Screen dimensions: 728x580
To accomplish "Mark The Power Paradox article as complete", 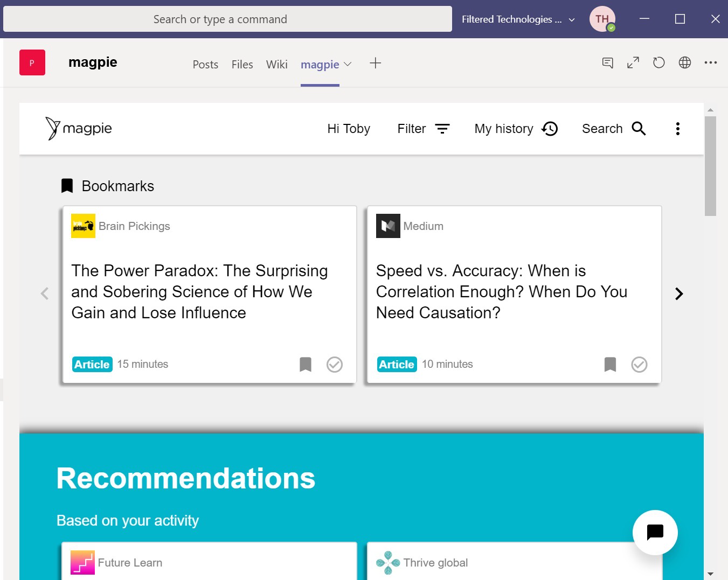I will (x=335, y=365).
